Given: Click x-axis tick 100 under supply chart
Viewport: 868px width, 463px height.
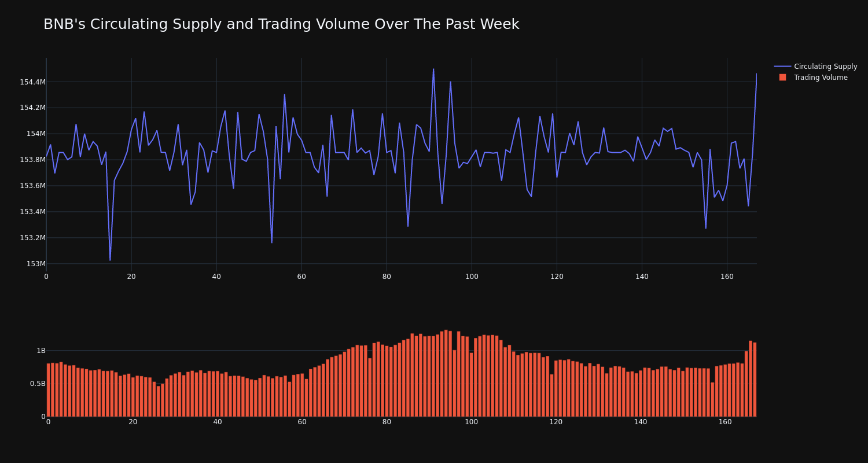Looking at the screenshot, I should click(x=472, y=277).
